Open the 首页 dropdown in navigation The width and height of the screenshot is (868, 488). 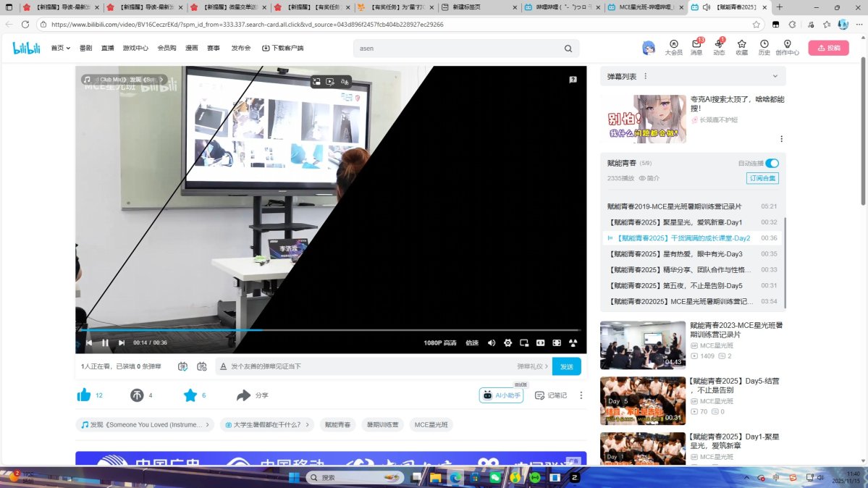tap(60, 49)
